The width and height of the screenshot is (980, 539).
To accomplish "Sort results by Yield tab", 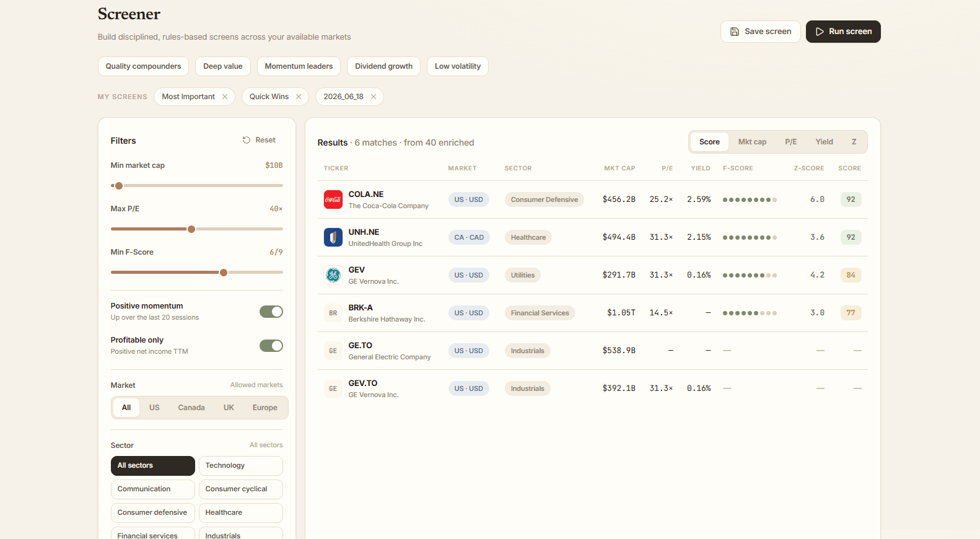I will [824, 142].
